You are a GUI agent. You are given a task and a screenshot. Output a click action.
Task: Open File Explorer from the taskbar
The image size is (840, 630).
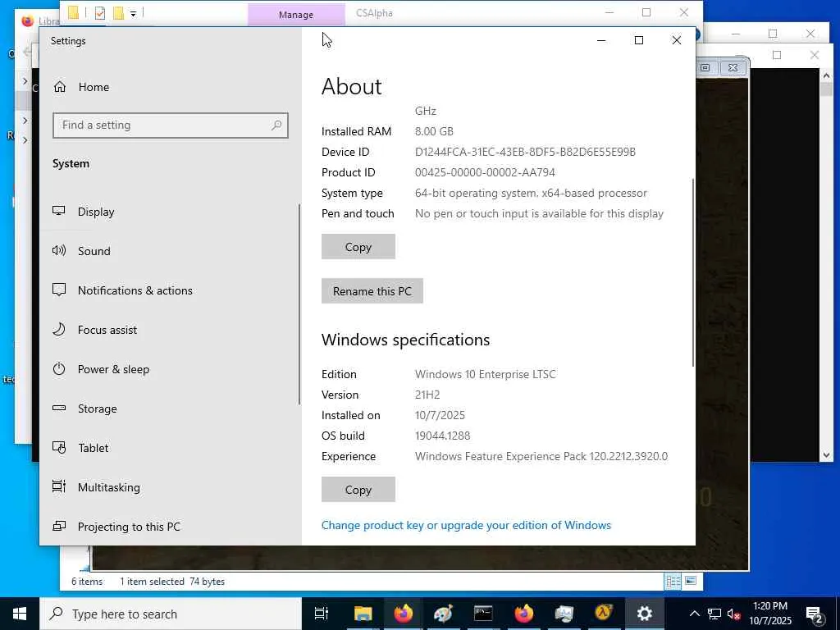[363, 614]
